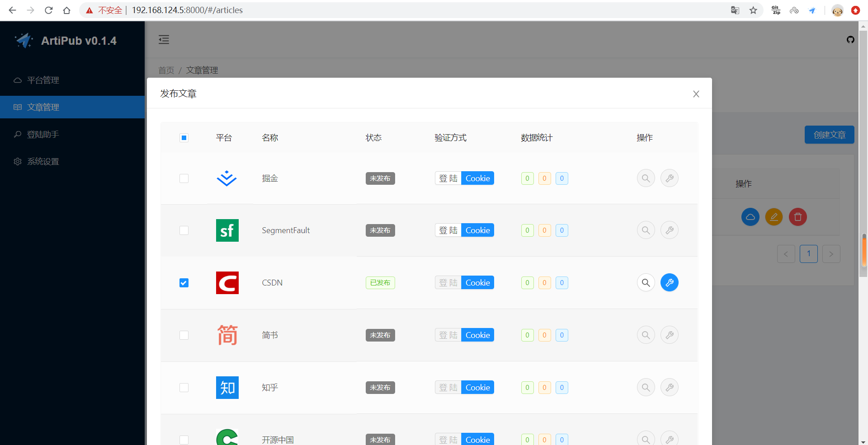Click the red CSDN logo
868x445 pixels.
[x=227, y=283]
